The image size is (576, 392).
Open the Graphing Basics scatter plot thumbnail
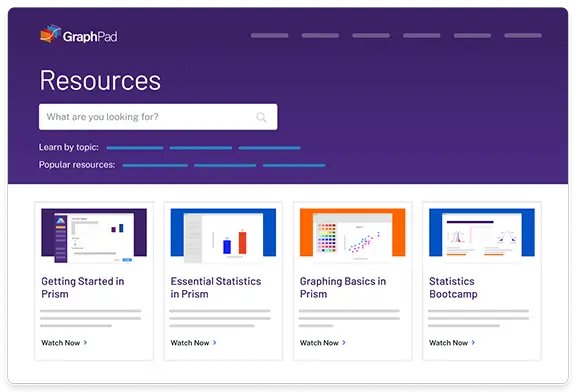tap(353, 235)
